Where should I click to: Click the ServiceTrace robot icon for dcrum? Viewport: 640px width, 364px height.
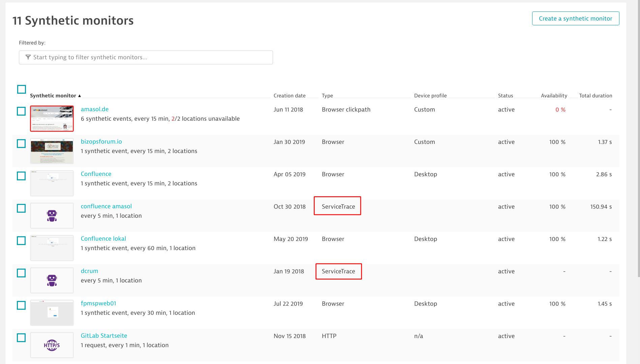pyautogui.click(x=52, y=280)
